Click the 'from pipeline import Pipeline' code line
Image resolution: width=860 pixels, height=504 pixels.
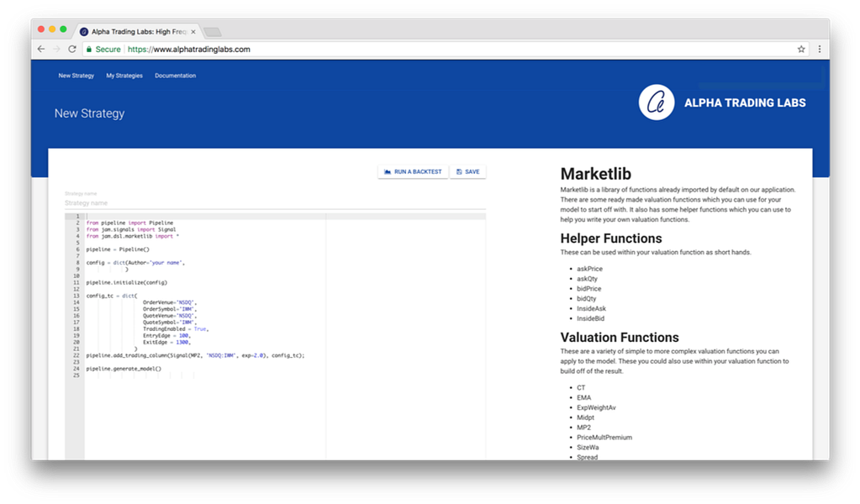(129, 223)
